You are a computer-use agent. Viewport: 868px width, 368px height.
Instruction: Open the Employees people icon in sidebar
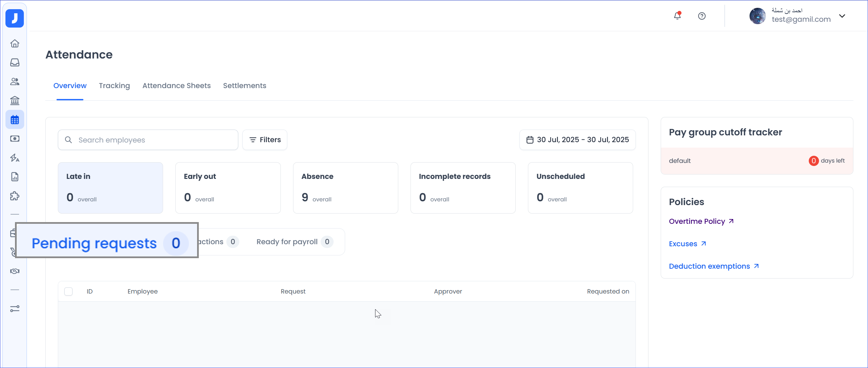15,82
